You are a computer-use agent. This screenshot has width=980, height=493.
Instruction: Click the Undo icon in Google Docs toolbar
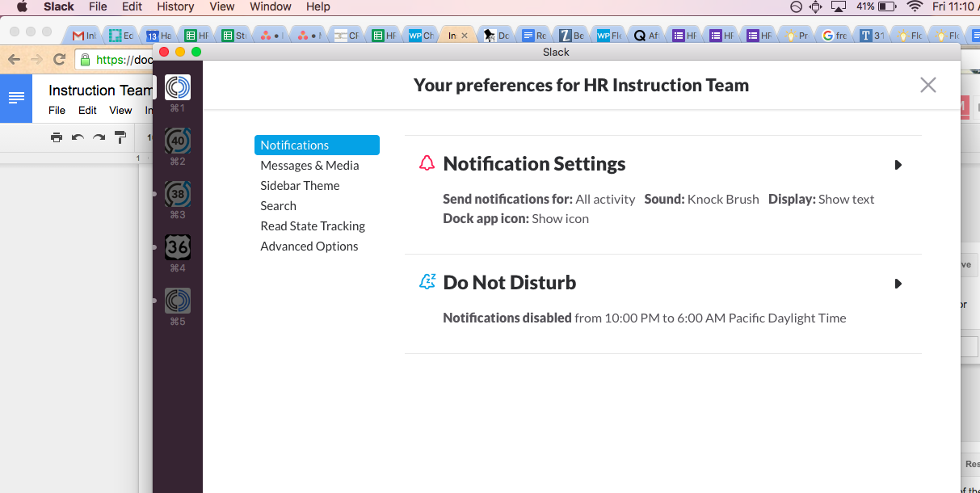(x=78, y=137)
